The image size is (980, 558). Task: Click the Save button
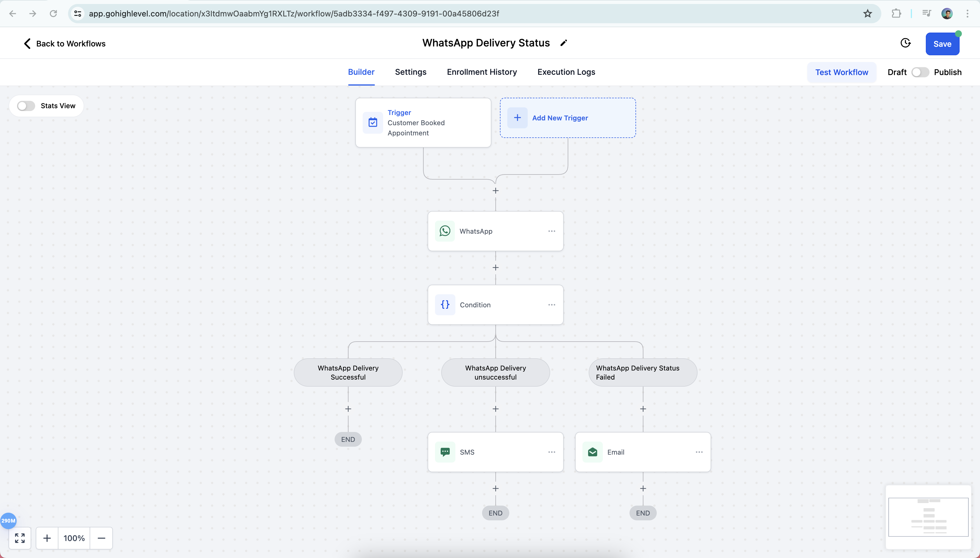point(942,44)
